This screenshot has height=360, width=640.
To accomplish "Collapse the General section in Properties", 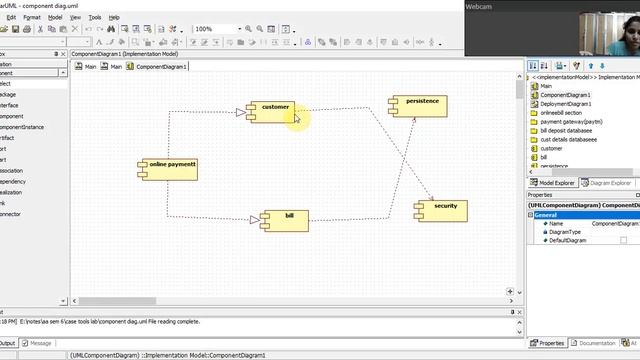I will tap(530, 215).
